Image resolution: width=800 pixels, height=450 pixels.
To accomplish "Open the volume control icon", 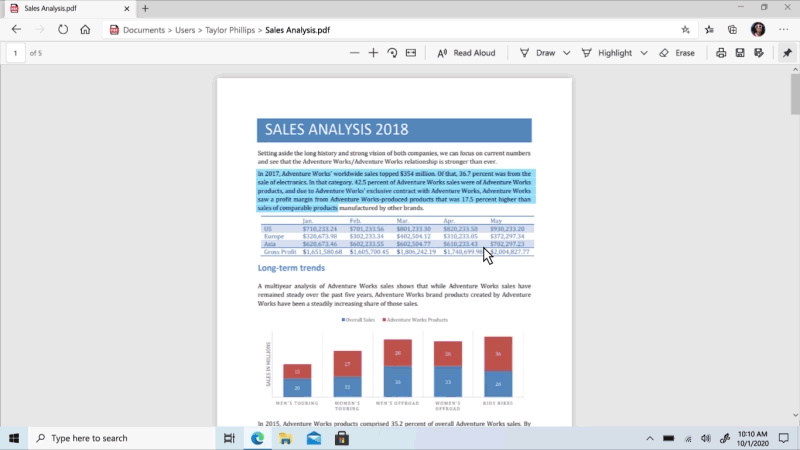I will point(706,438).
